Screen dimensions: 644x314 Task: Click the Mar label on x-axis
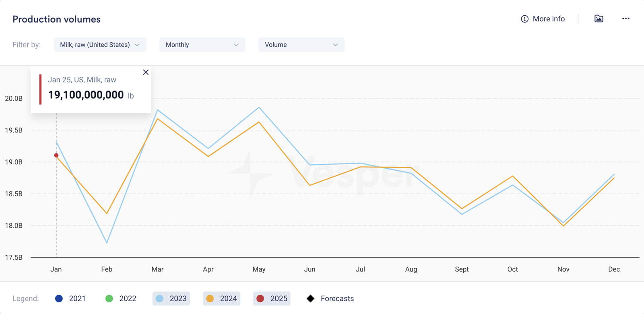tap(157, 269)
